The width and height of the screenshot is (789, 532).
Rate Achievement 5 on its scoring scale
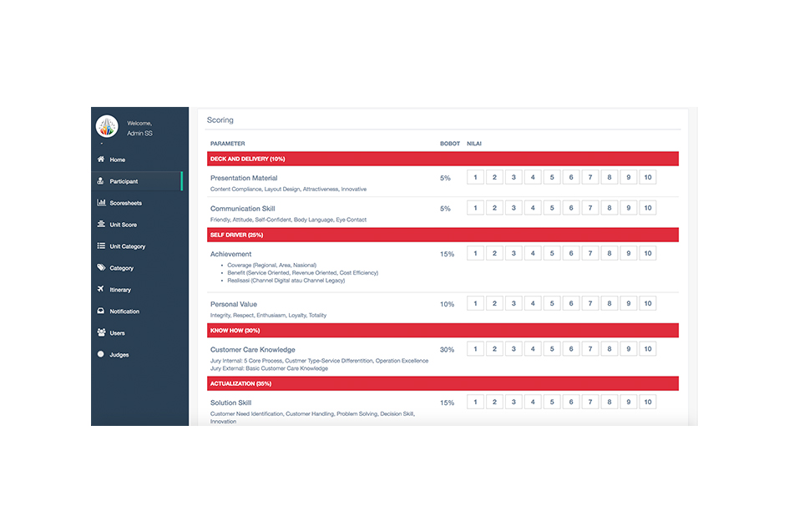point(552,252)
